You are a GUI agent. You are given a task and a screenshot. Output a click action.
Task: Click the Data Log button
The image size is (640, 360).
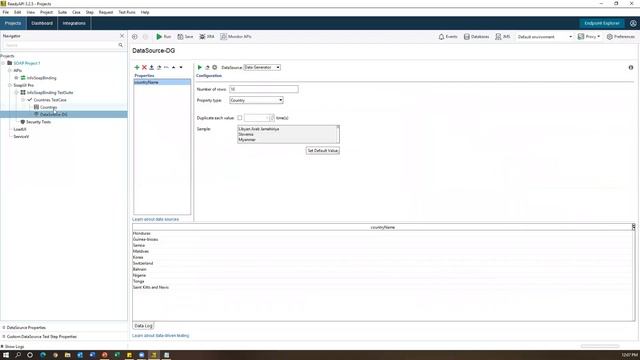(x=143, y=326)
